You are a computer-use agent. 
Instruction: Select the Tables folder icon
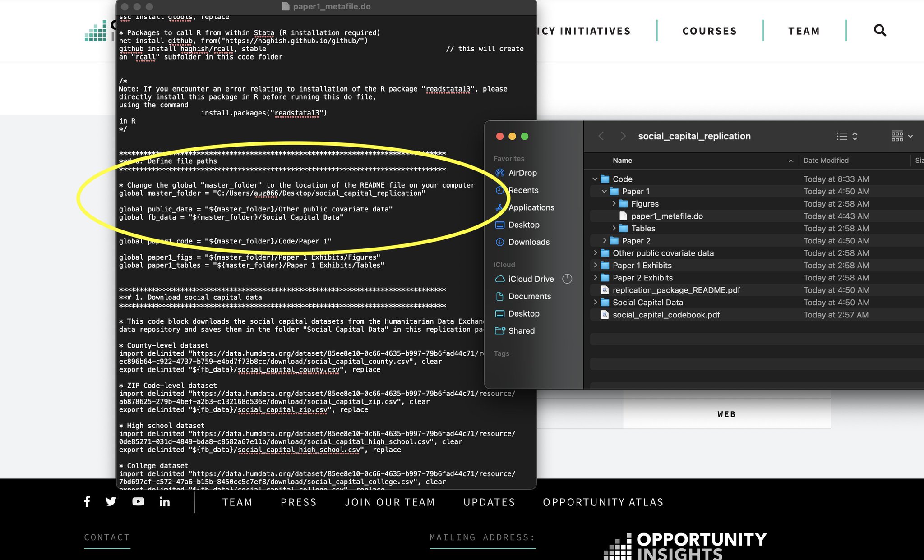pyautogui.click(x=624, y=228)
